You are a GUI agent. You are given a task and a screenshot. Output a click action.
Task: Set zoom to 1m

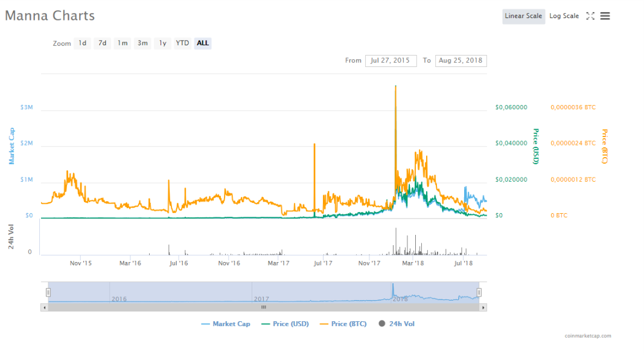click(123, 43)
